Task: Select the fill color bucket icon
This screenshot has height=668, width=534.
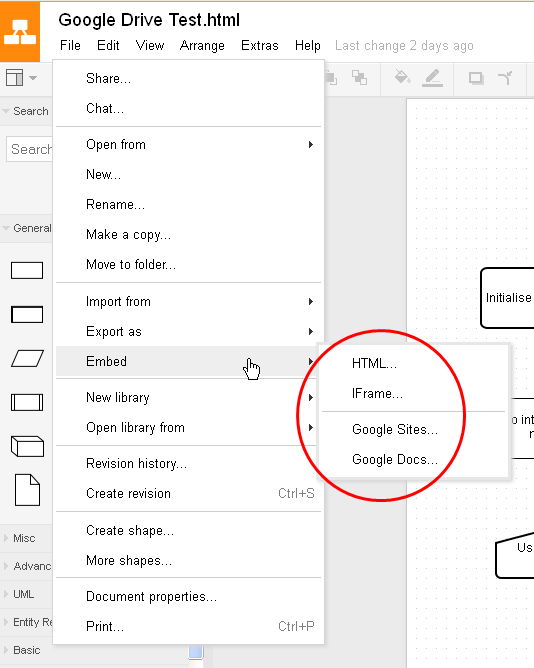Action: point(402,78)
